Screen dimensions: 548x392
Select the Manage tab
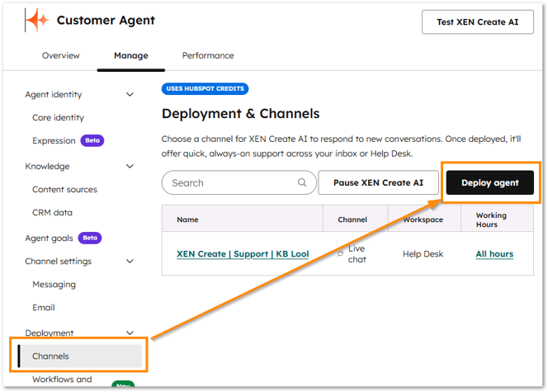click(x=131, y=55)
